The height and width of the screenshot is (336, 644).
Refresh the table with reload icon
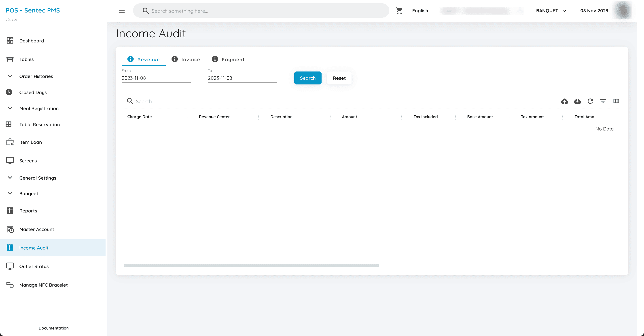coord(590,101)
